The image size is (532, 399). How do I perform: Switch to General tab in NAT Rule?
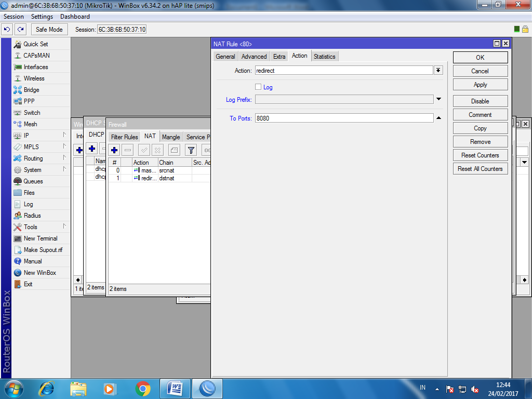coord(225,57)
